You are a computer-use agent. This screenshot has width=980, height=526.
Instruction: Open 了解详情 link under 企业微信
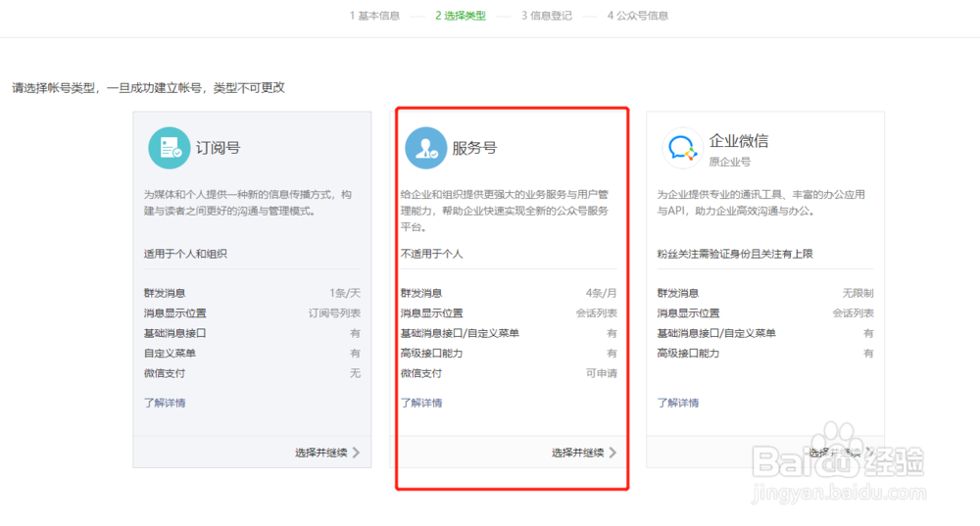point(677,403)
